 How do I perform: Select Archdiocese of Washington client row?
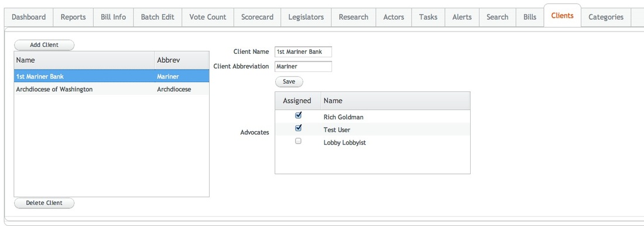point(111,89)
